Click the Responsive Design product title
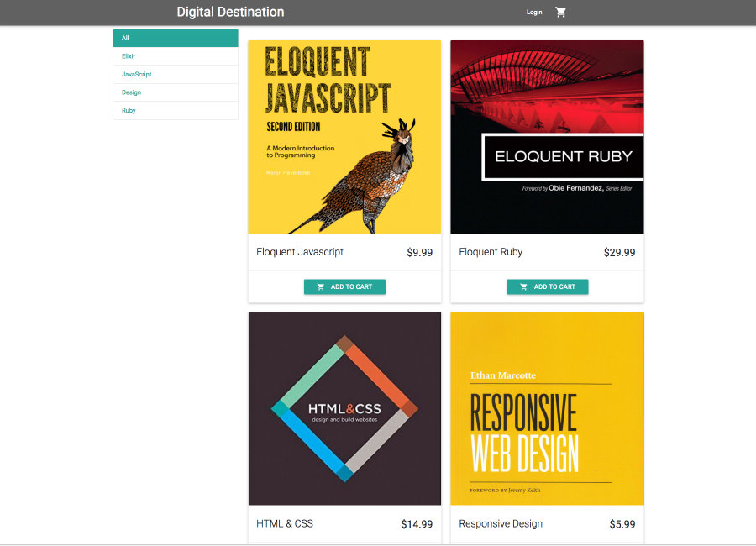The width and height of the screenshot is (756, 546). (x=501, y=524)
